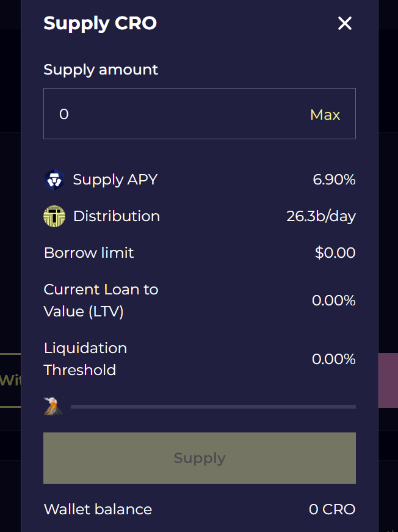Close the Supply CRO dialog
This screenshot has width=398, height=532.
[x=345, y=24]
